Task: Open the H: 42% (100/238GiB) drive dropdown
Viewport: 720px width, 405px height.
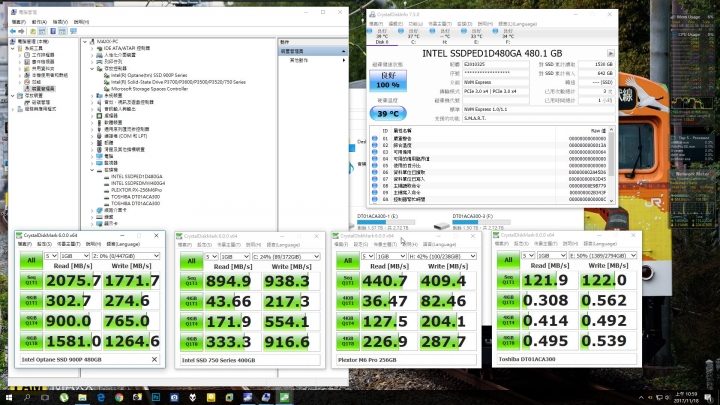Action: [x=442, y=256]
